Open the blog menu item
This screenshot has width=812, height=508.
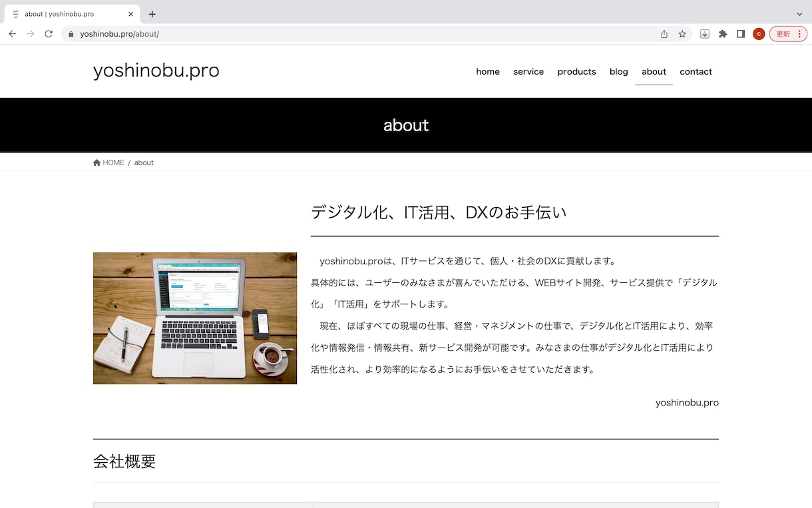point(619,72)
